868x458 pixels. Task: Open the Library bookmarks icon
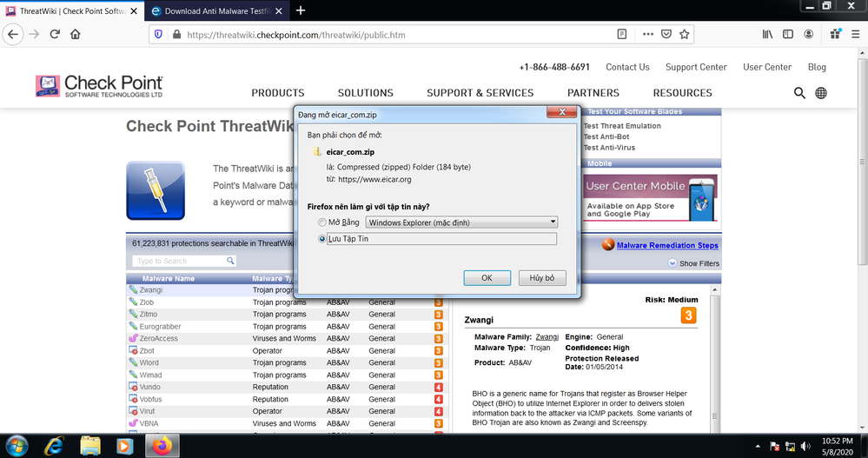click(767, 35)
